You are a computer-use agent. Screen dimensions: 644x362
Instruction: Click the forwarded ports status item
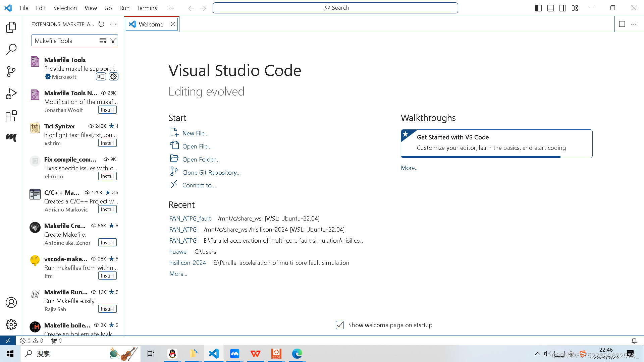(x=56, y=341)
